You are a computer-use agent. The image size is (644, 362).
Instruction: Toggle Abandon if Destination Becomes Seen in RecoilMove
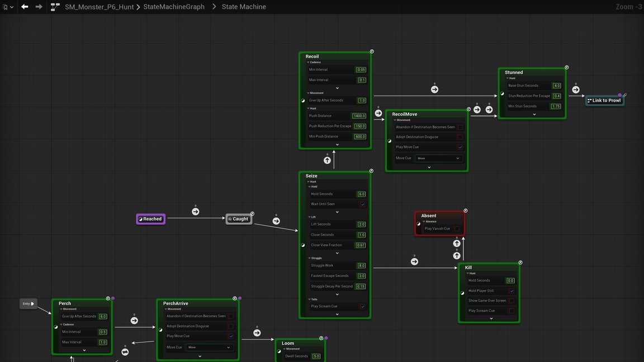click(460, 127)
